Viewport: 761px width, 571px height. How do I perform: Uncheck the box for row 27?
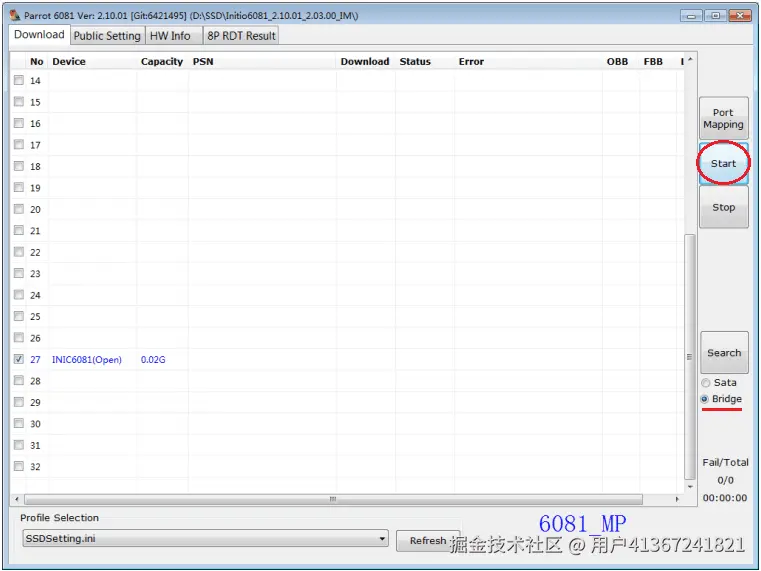pos(19,359)
